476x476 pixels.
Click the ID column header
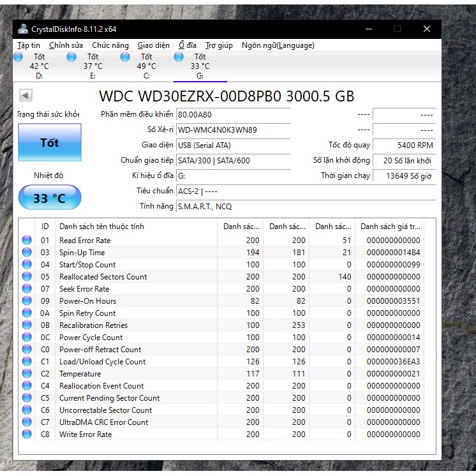(45, 227)
